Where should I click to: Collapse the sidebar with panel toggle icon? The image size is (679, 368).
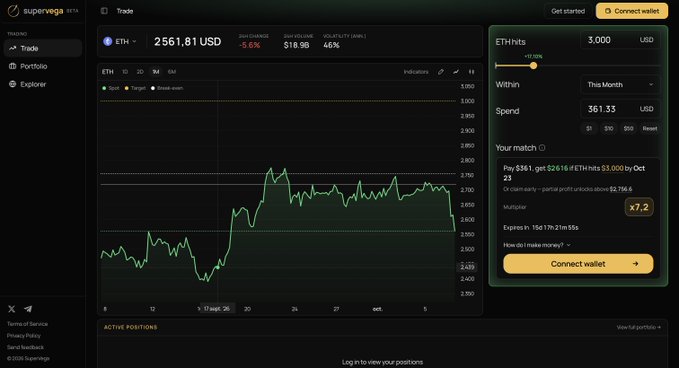pyautogui.click(x=104, y=11)
